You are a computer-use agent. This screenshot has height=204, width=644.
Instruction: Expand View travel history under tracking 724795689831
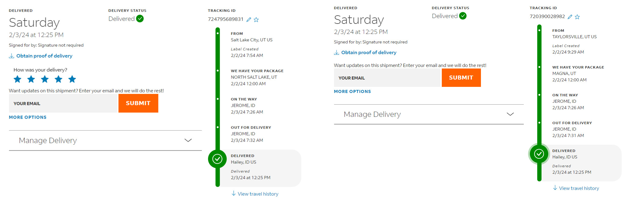click(255, 194)
